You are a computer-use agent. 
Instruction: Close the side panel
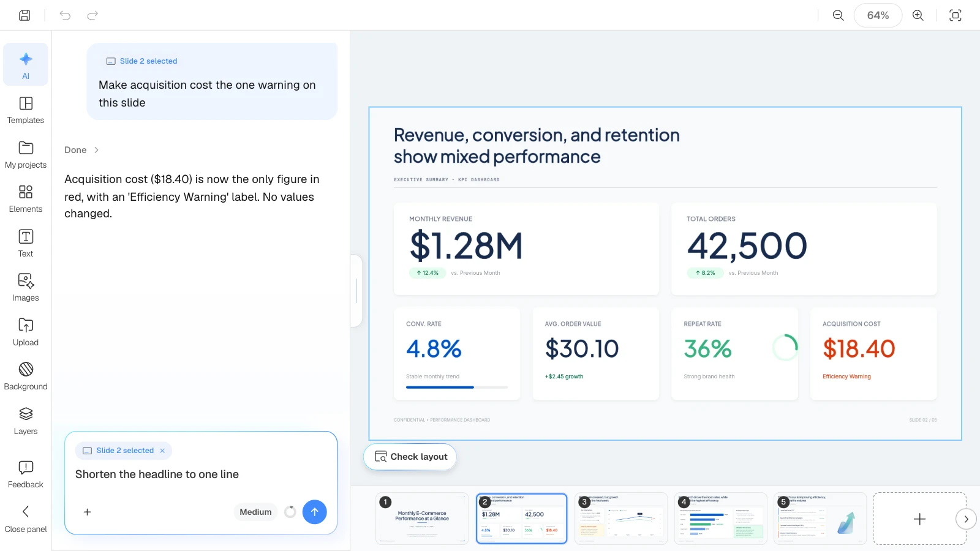click(x=26, y=519)
